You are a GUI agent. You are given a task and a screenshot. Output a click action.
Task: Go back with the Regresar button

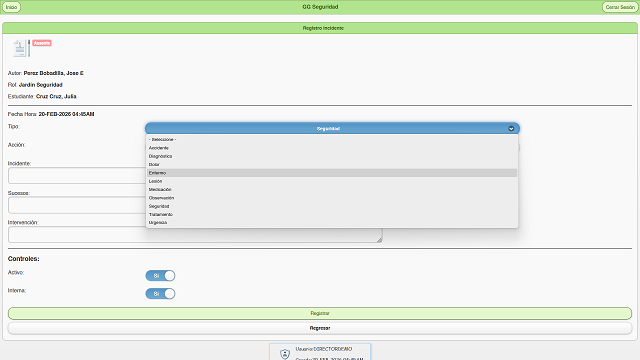320,328
